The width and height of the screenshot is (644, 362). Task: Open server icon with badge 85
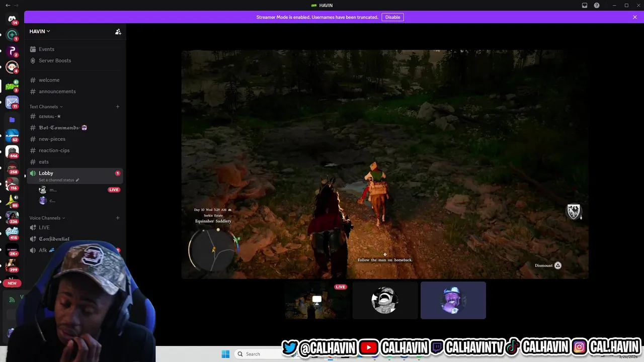12,201
